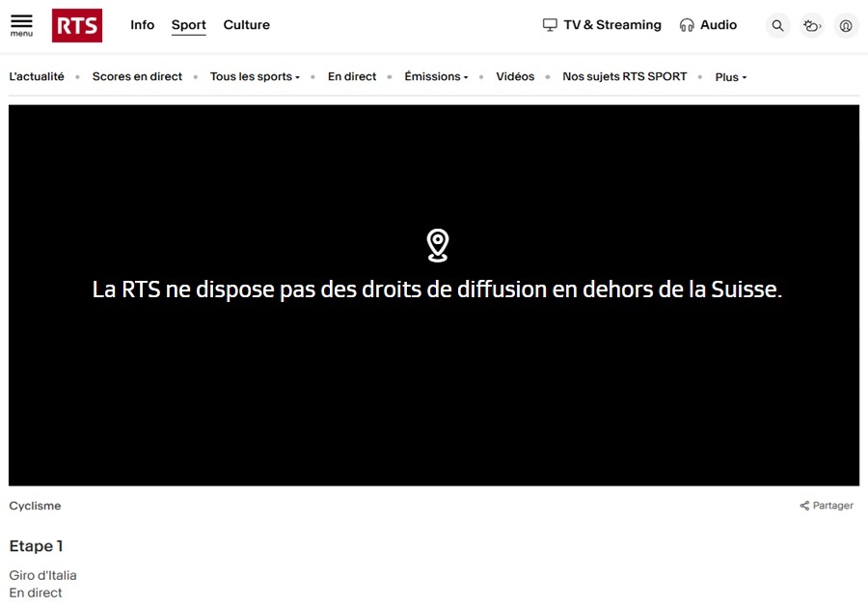Open En direct page

pos(352,76)
